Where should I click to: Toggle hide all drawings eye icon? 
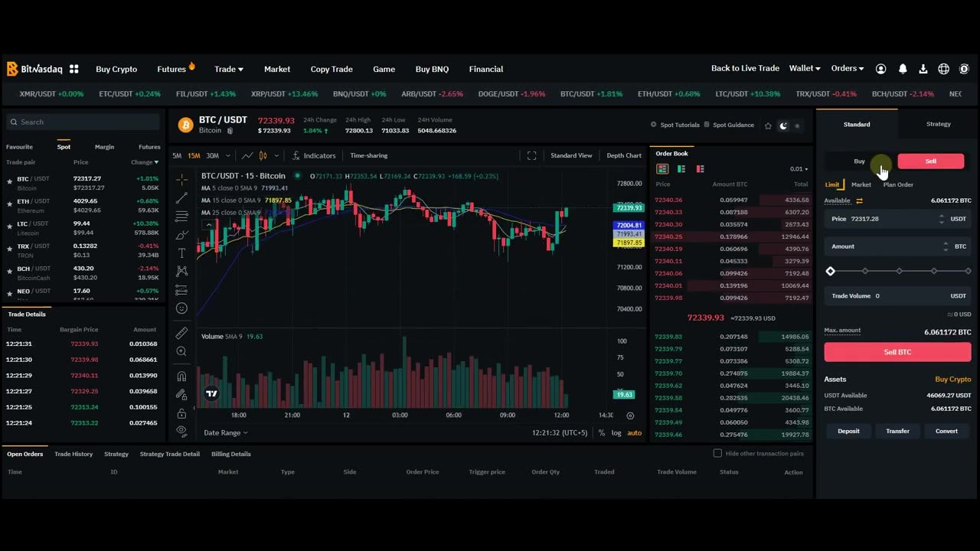181,431
